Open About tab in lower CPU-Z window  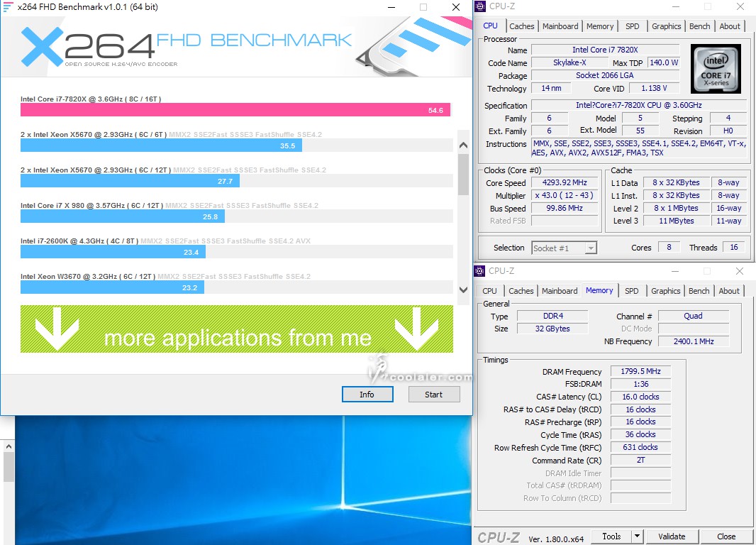[x=729, y=291]
